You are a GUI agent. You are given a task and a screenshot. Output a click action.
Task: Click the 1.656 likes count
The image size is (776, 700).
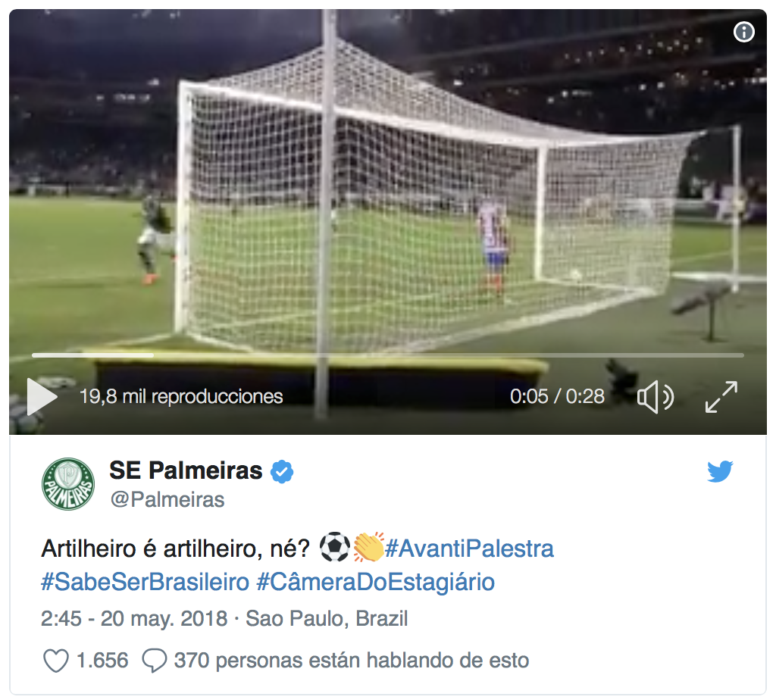click(x=102, y=661)
